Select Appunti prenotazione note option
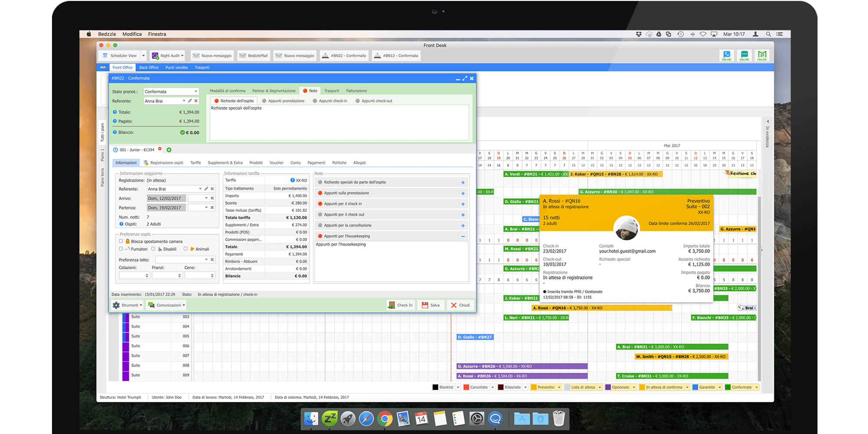This screenshot has width=868, height=434. pos(283,101)
